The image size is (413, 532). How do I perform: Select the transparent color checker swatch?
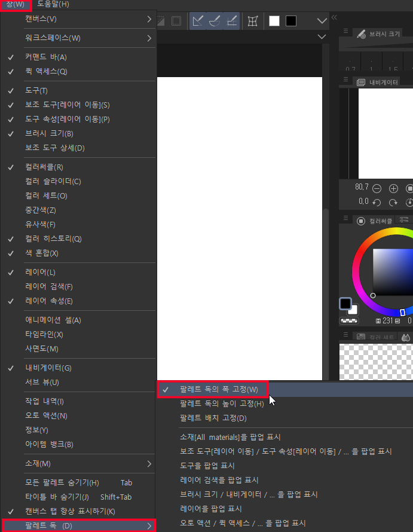[349, 320]
